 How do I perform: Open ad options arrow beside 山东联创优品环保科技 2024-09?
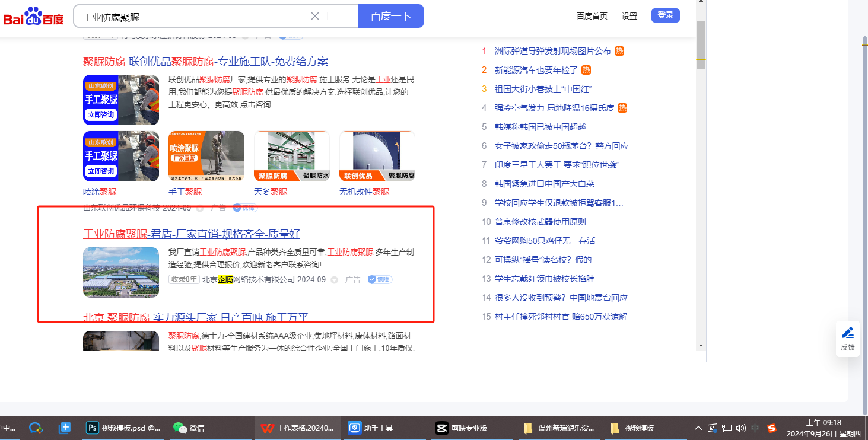pyautogui.click(x=200, y=208)
